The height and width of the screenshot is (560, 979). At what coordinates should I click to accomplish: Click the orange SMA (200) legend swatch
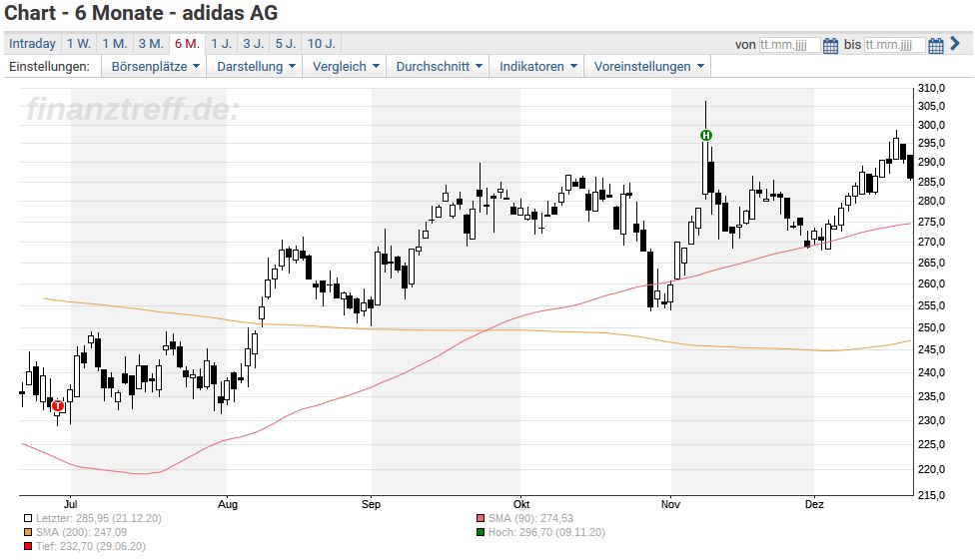coord(28,533)
